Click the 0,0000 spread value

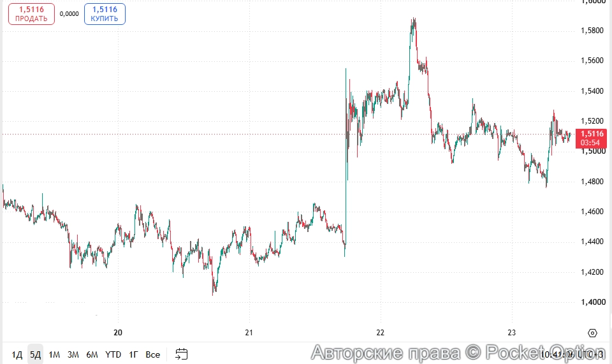[x=69, y=13]
